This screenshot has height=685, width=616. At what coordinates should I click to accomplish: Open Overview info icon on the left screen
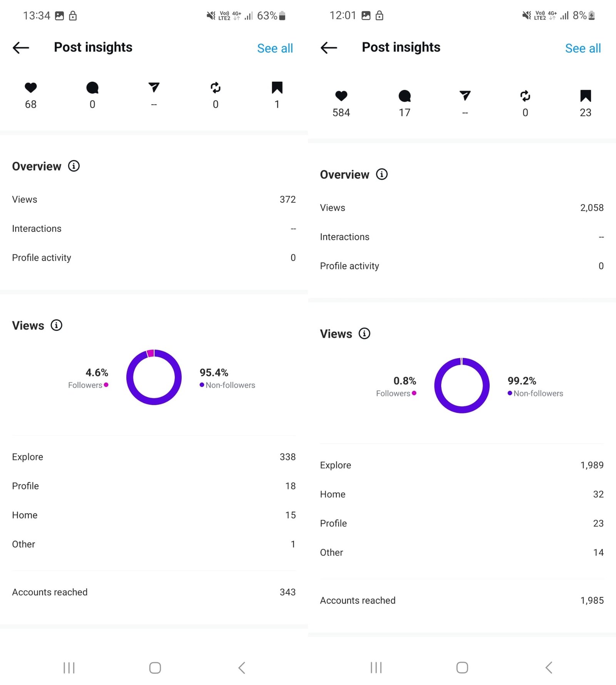(74, 166)
